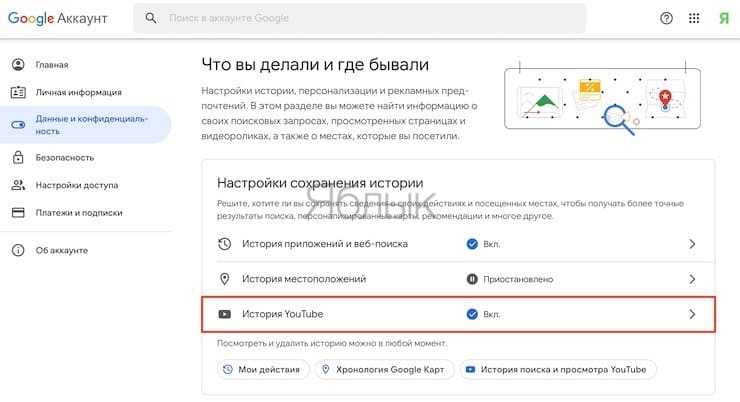Viewport: 740px width, 402px height.
Task: Click the location pin icon for История местоположений
Action: click(x=225, y=279)
